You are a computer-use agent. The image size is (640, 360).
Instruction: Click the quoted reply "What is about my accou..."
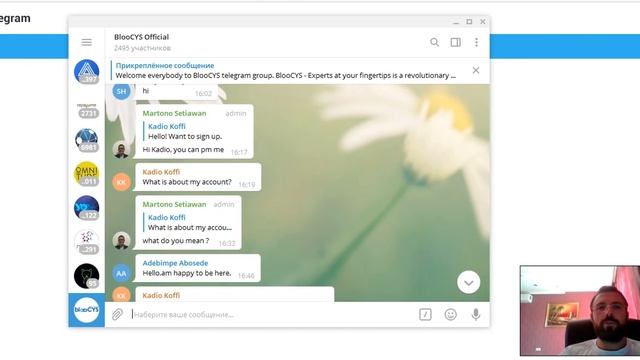(x=190, y=227)
